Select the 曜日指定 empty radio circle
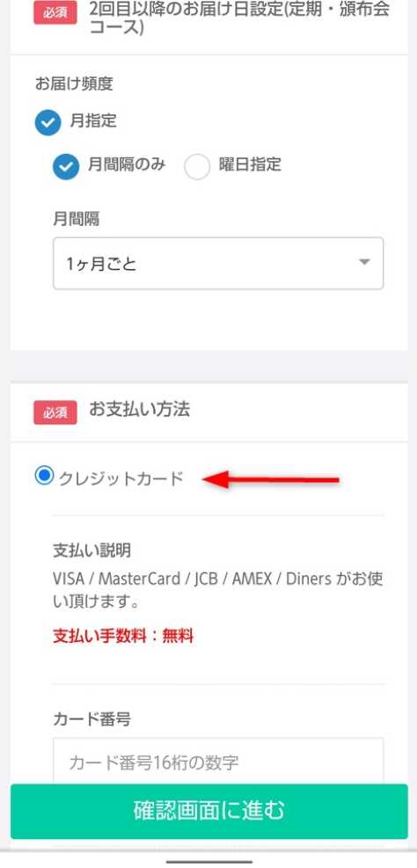 point(197,166)
